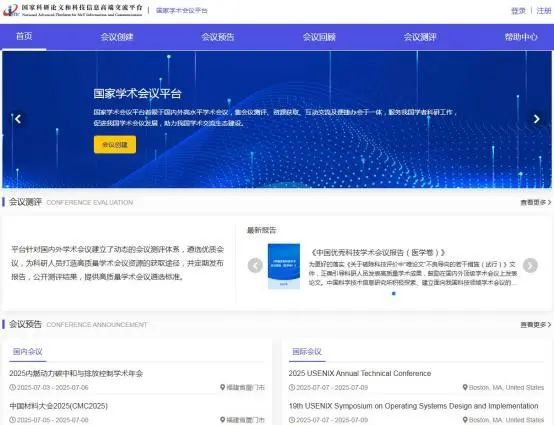Expand 查看更多 in 会议预告 section

point(536,325)
